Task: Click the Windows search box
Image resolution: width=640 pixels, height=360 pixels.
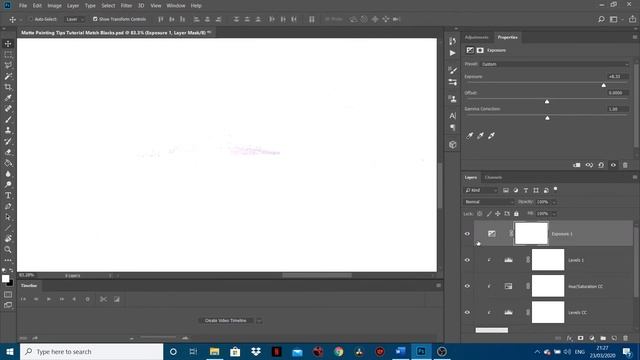Action: [91, 351]
